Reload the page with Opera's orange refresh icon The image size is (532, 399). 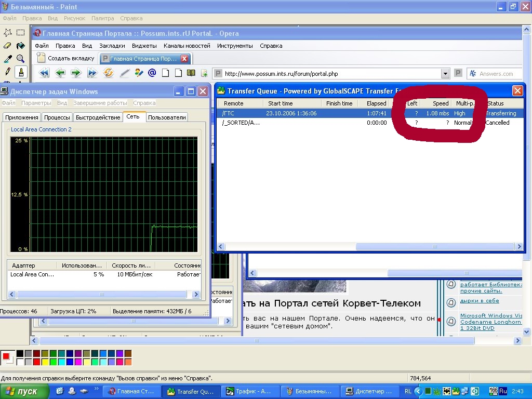(108, 73)
